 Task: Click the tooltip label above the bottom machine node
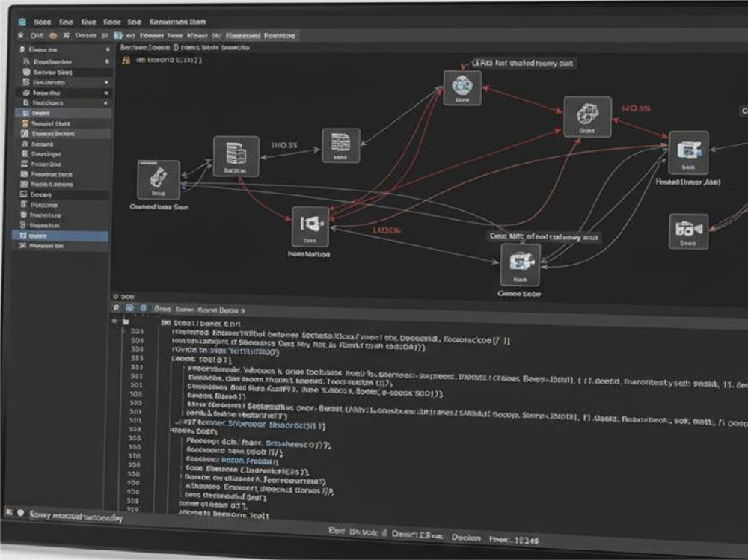coord(544,236)
